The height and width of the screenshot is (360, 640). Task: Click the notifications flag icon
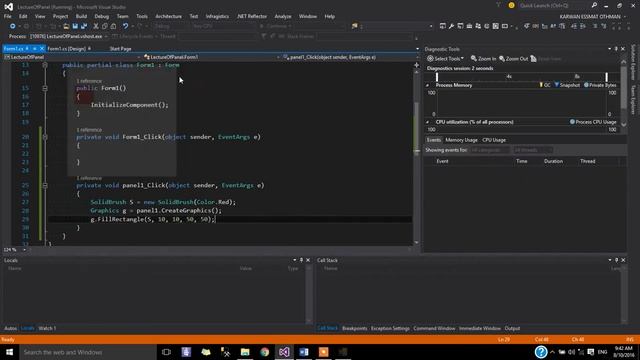[498, 5]
